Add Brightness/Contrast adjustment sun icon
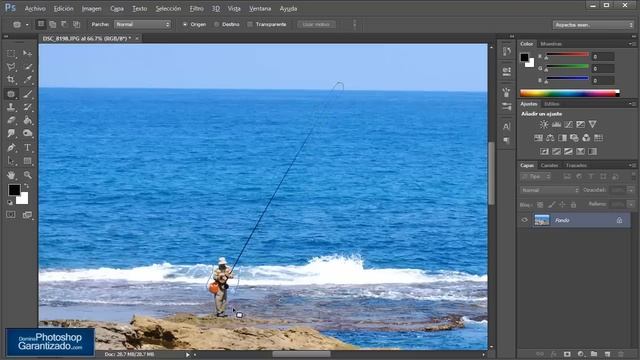Image resolution: width=640 pixels, height=360 pixels. [x=544, y=124]
